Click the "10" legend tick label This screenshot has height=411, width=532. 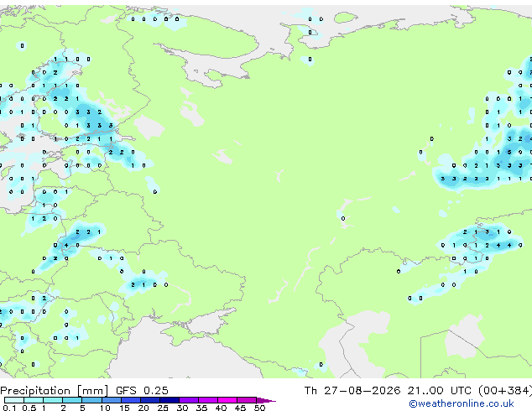coord(105,408)
